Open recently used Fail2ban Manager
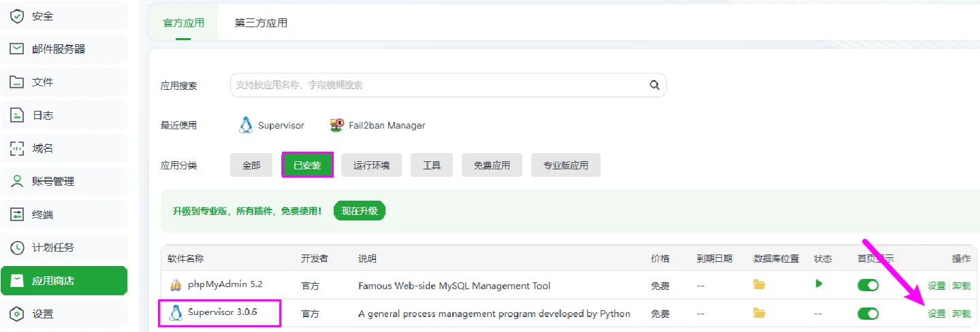 pos(377,125)
